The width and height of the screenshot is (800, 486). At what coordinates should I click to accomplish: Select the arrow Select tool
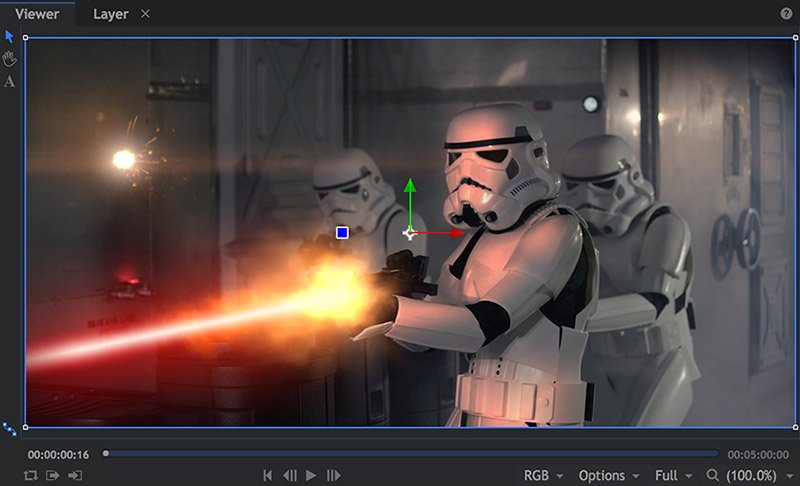click(x=9, y=36)
